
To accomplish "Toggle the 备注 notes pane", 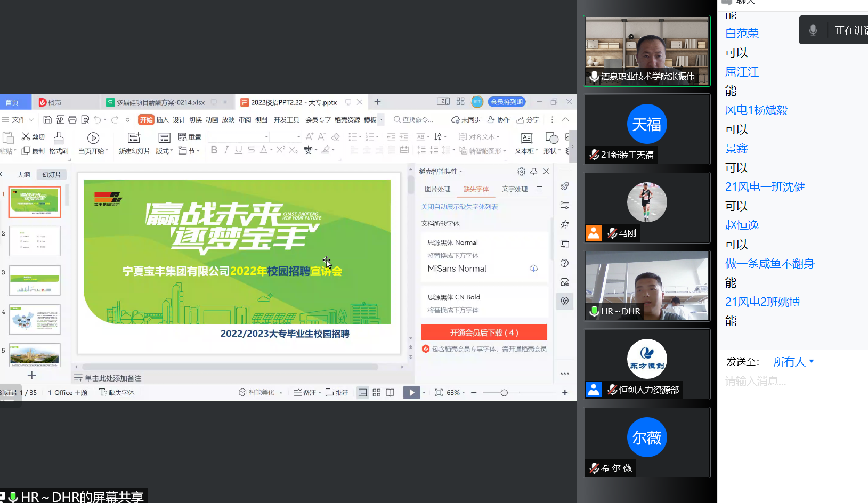I will click(306, 393).
